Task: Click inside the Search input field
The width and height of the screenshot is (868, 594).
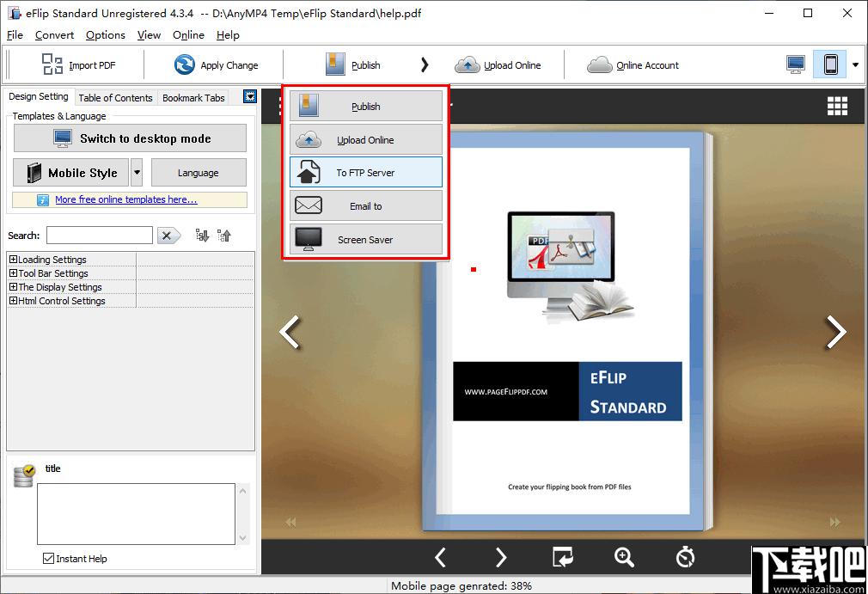Action: (99, 236)
